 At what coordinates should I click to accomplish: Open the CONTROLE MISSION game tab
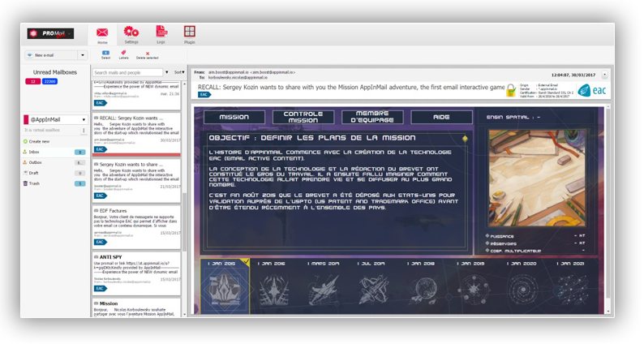point(303,117)
